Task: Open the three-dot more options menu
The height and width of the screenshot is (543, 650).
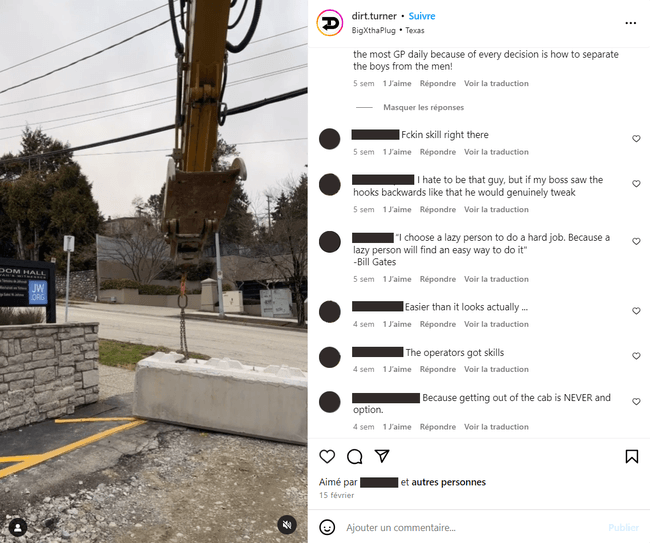Action: [631, 23]
